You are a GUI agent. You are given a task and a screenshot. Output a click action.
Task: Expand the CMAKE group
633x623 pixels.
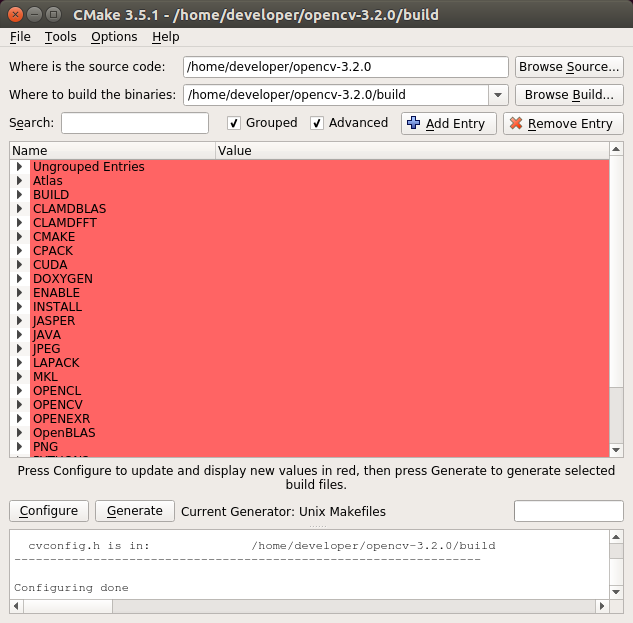coord(19,237)
